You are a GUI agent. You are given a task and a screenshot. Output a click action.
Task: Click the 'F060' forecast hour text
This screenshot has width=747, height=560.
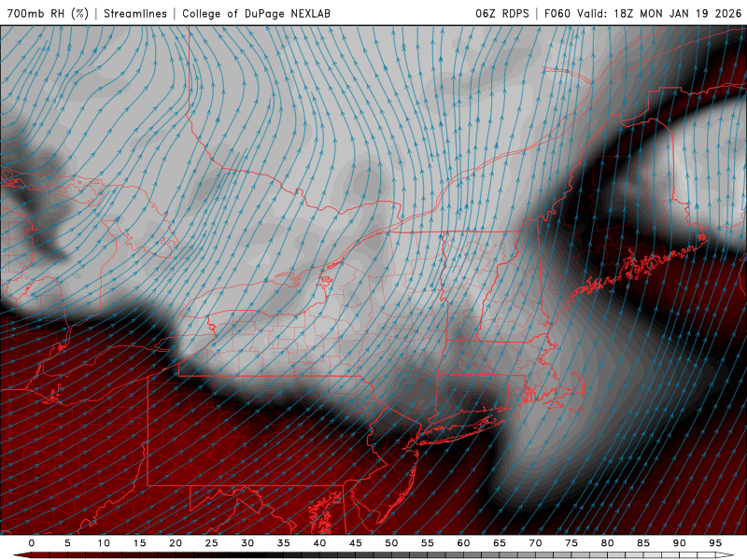click(x=557, y=13)
